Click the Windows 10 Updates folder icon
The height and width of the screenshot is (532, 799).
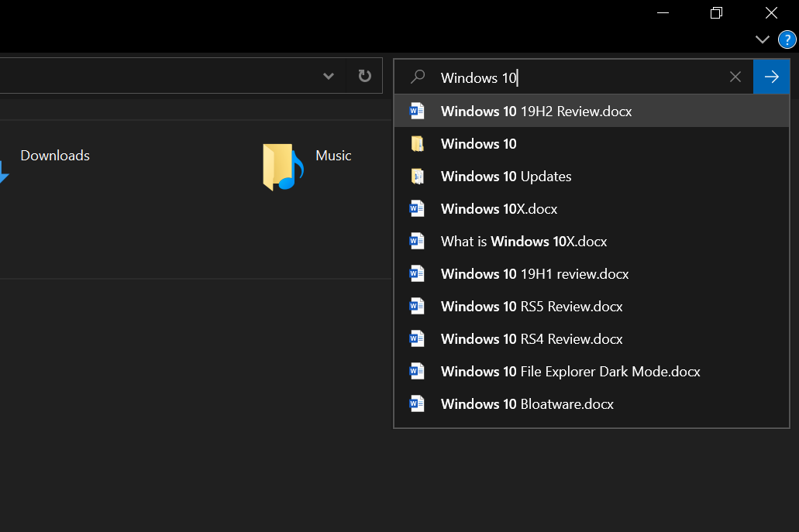click(x=417, y=176)
